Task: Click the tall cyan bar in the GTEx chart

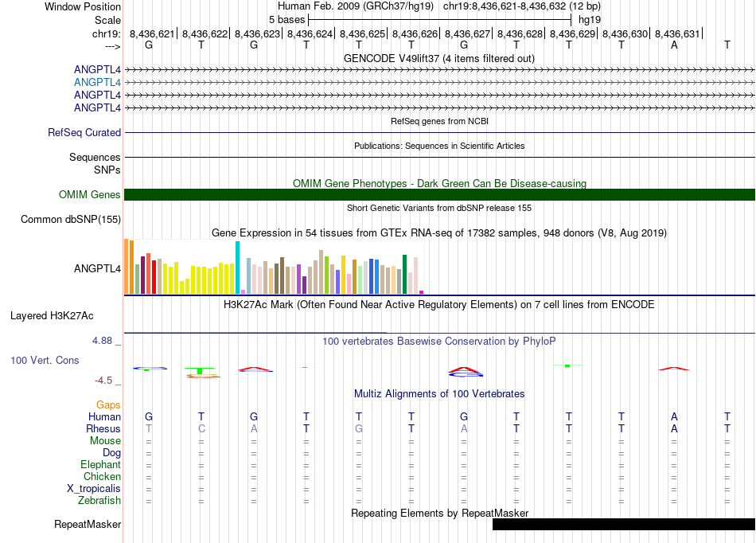Action: (237, 268)
